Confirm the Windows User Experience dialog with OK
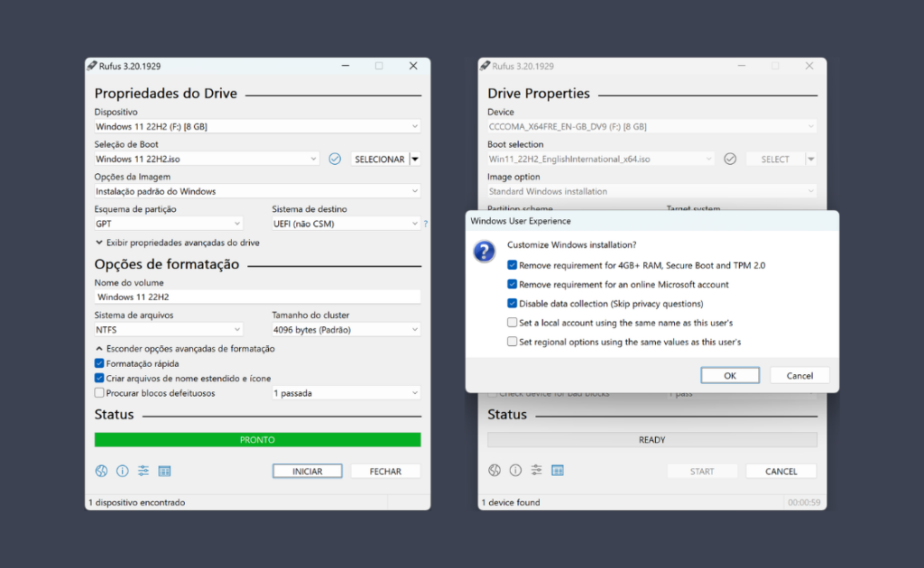Image resolution: width=924 pixels, height=568 pixels. coord(730,376)
